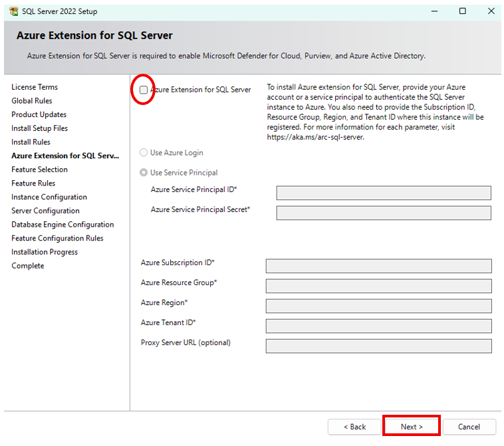This screenshot has width=504, height=446.
Task: Select Server Configuration step
Action: 45,211
